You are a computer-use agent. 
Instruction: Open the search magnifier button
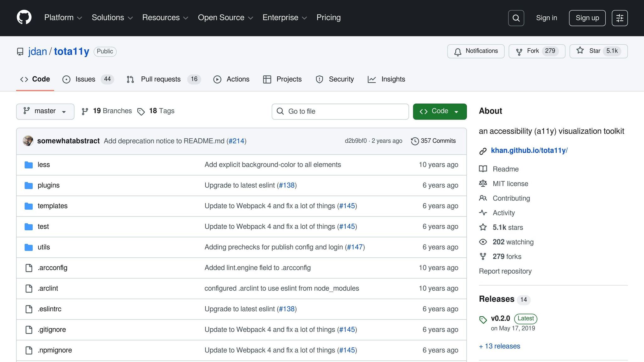point(516,18)
